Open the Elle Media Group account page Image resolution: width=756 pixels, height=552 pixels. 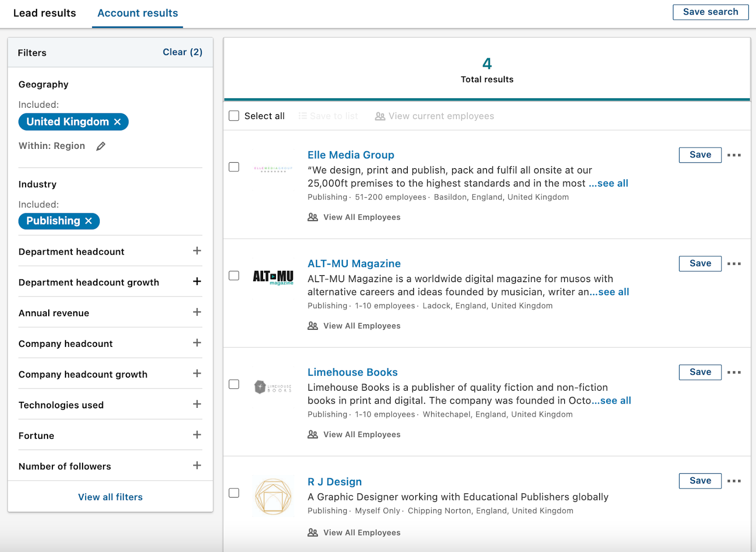[351, 155]
